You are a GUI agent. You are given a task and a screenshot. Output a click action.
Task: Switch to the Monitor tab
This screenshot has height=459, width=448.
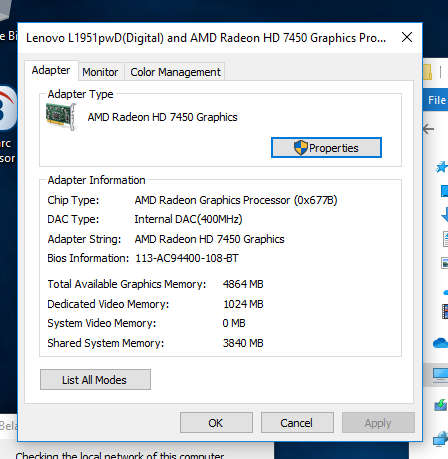[101, 72]
